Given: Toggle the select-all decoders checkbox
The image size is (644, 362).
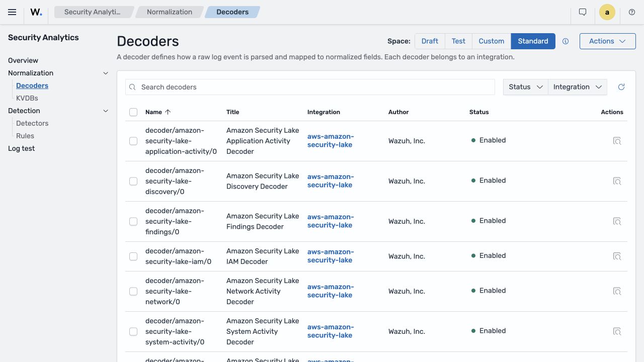Looking at the screenshot, I should (x=133, y=112).
